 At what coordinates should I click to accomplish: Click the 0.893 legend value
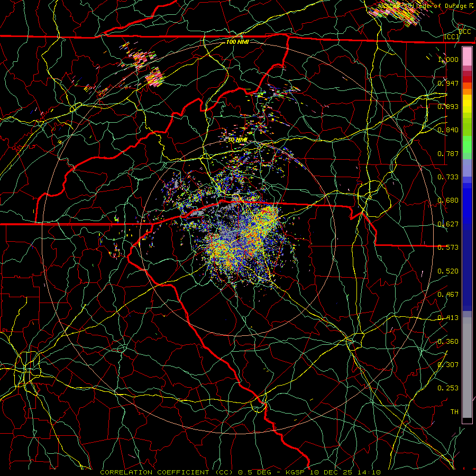[x=448, y=106]
